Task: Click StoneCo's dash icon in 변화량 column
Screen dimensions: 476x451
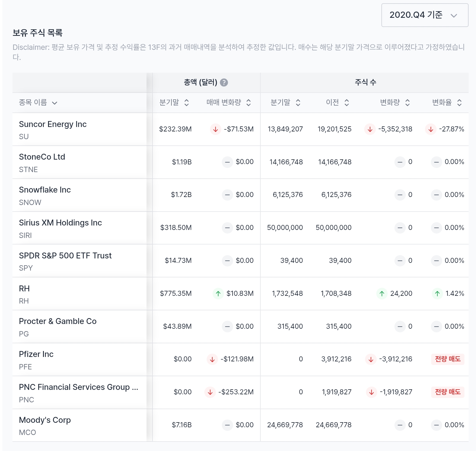Action: [400, 162]
